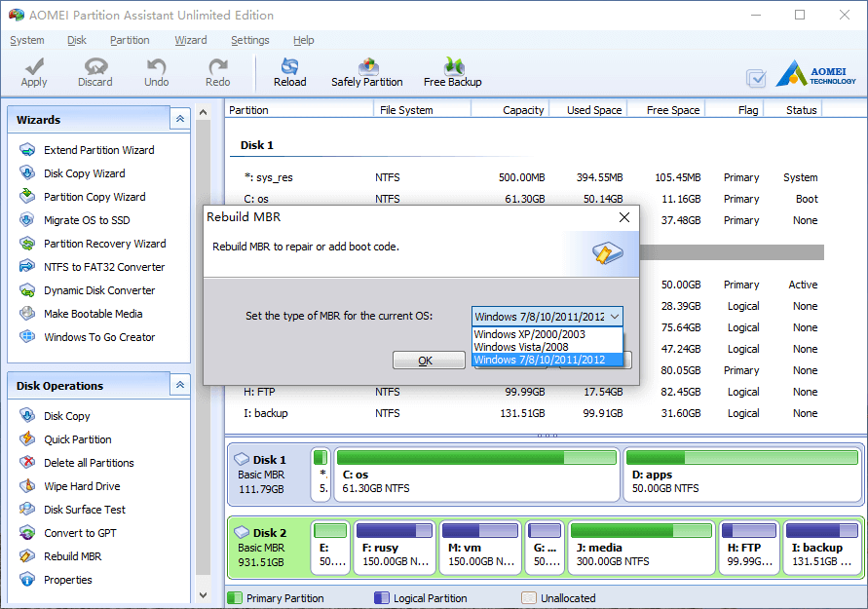Select the M: vm partition block

(480, 548)
